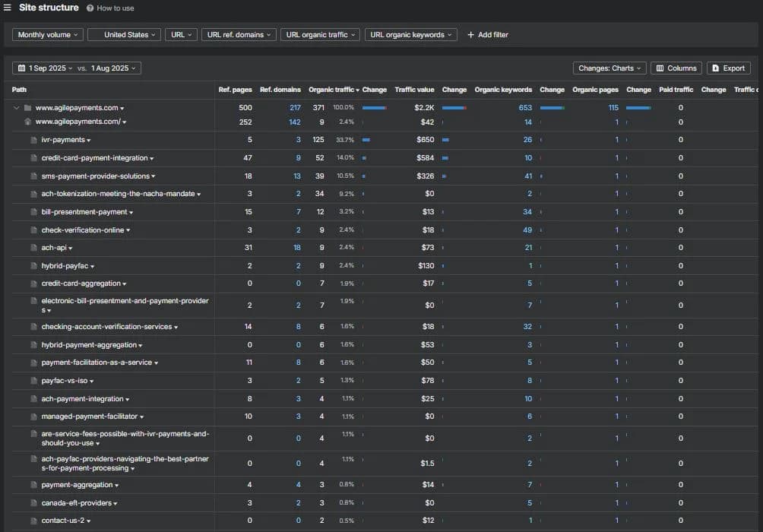This screenshot has height=532, width=763.
Task: Click the page icon beside ivr-payments
Action: click(x=33, y=140)
